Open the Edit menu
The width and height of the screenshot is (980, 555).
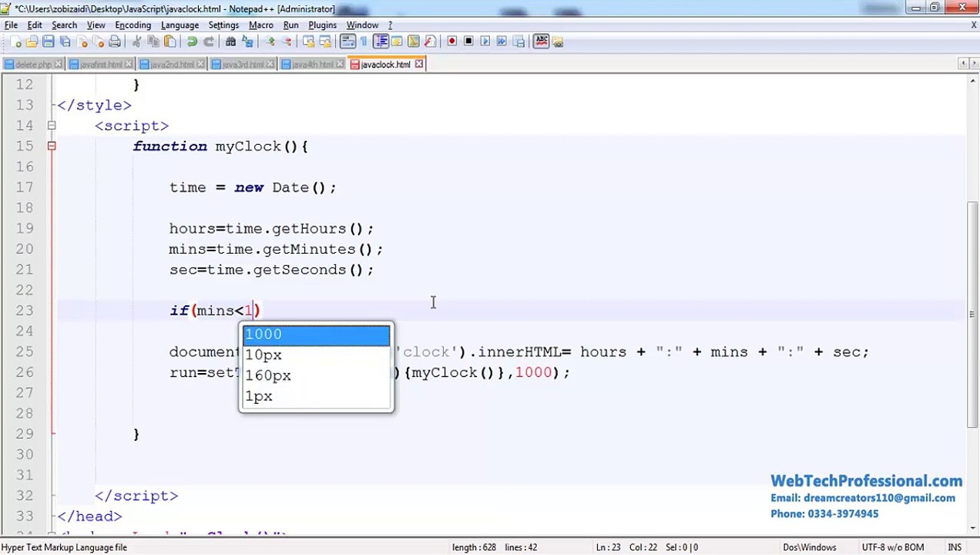click(35, 25)
